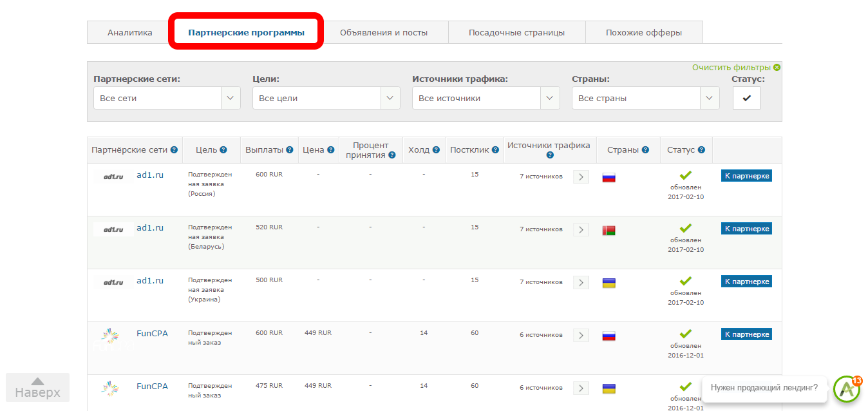Expand traffic sources for ad1.ru Украина row
This screenshot has width=868, height=411.
(x=581, y=282)
